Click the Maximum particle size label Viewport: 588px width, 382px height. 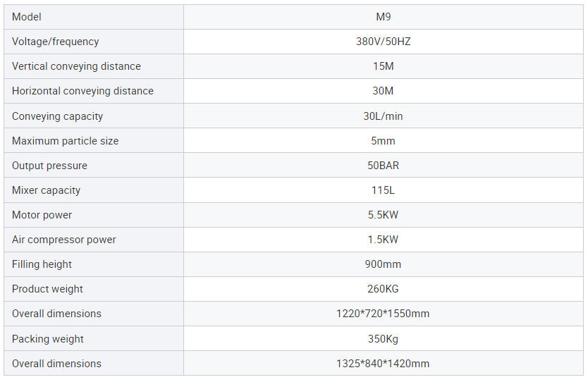pos(65,141)
